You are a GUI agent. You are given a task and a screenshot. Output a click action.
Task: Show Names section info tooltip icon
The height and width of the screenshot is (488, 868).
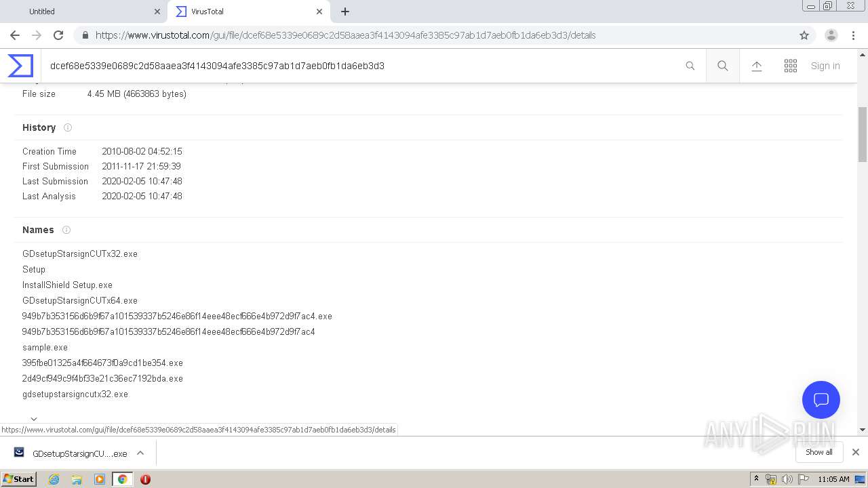(x=66, y=230)
